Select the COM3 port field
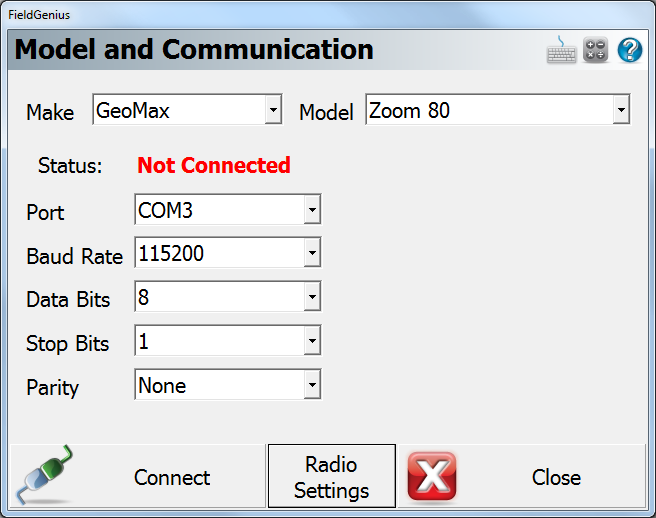 (x=218, y=210)
